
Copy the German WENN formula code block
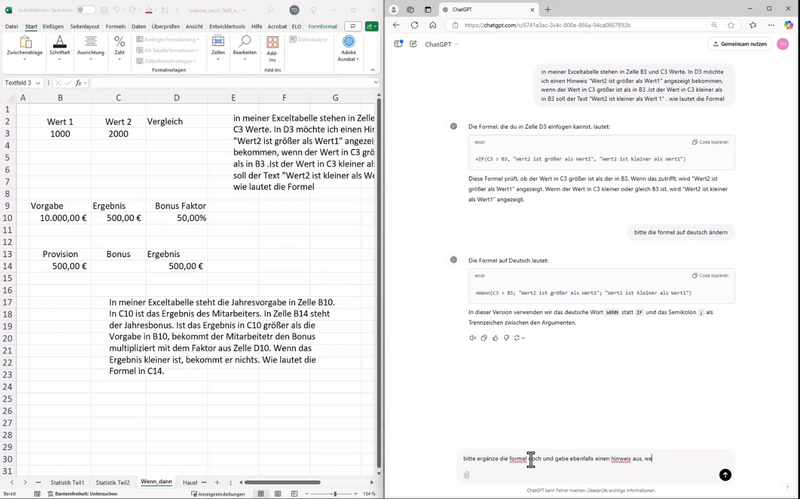click(710, 275)
